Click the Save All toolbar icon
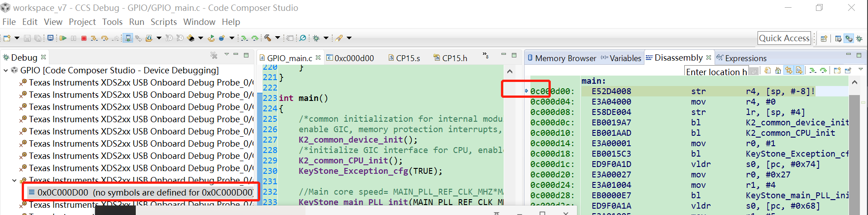The image size is (868, 215). point(38,38)
